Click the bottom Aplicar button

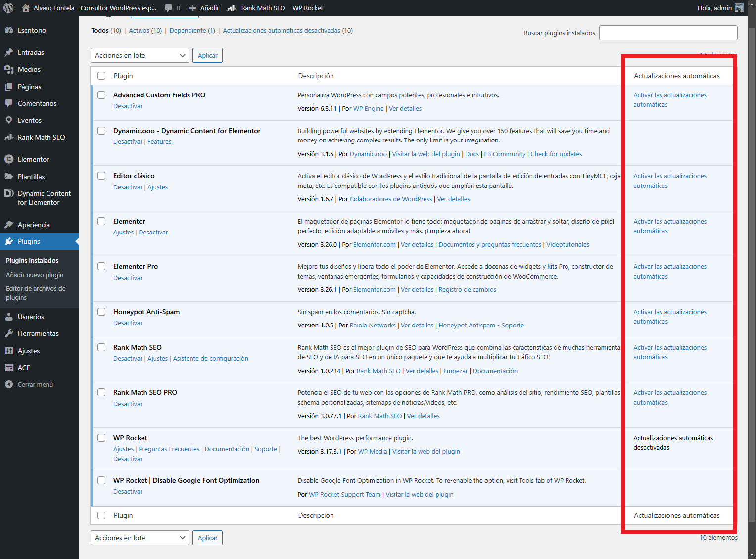[207, 538]
